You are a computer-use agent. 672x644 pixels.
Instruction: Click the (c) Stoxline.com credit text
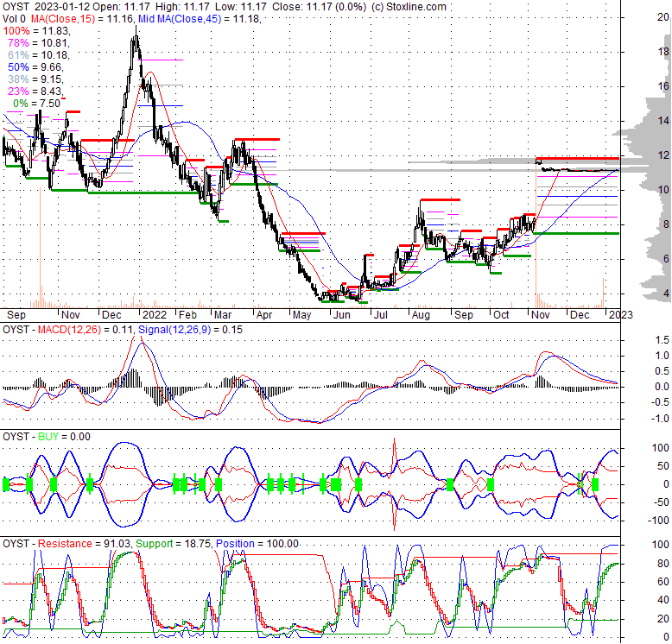point(409,7)
